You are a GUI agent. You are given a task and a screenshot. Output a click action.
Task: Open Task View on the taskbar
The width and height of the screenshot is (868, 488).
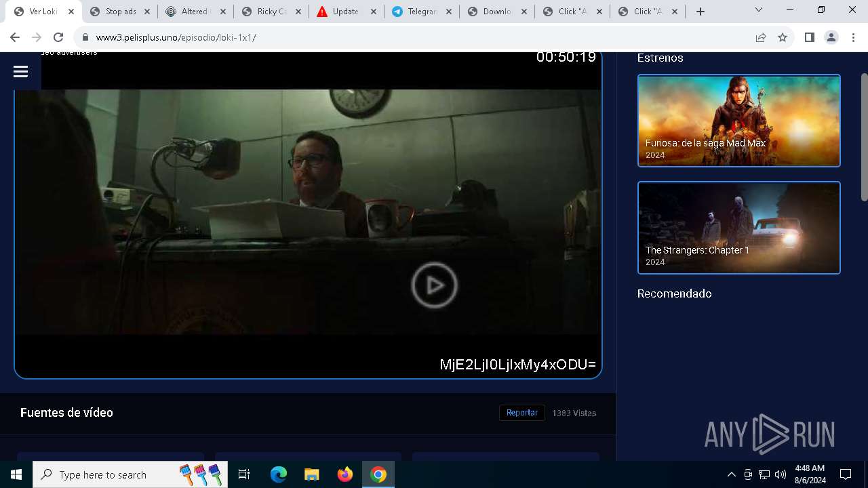[245, 474]
